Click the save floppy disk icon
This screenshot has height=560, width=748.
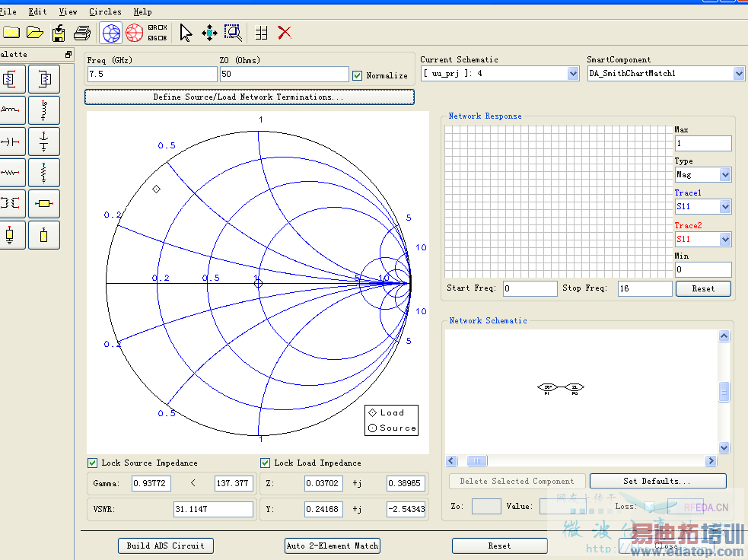[x=59, y=33]
